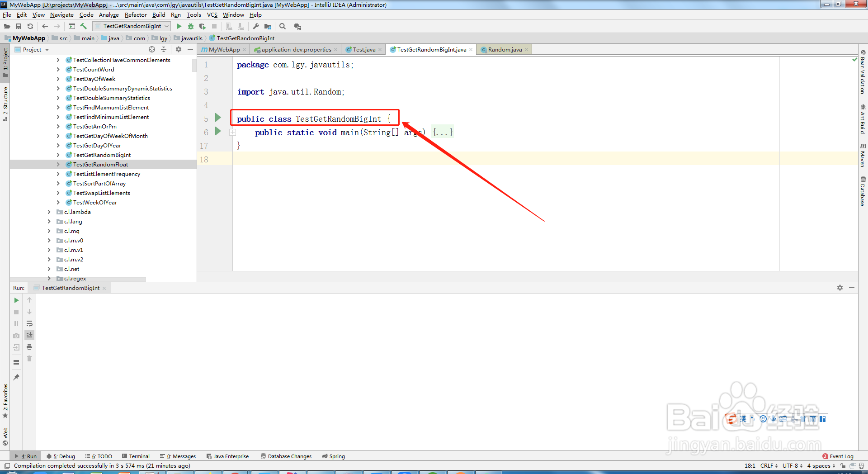Close the TestGetRandomBigInt.java editor tab
Image resolution: width=868 pixels, height=474 pixels.
[x=471, y=50]
